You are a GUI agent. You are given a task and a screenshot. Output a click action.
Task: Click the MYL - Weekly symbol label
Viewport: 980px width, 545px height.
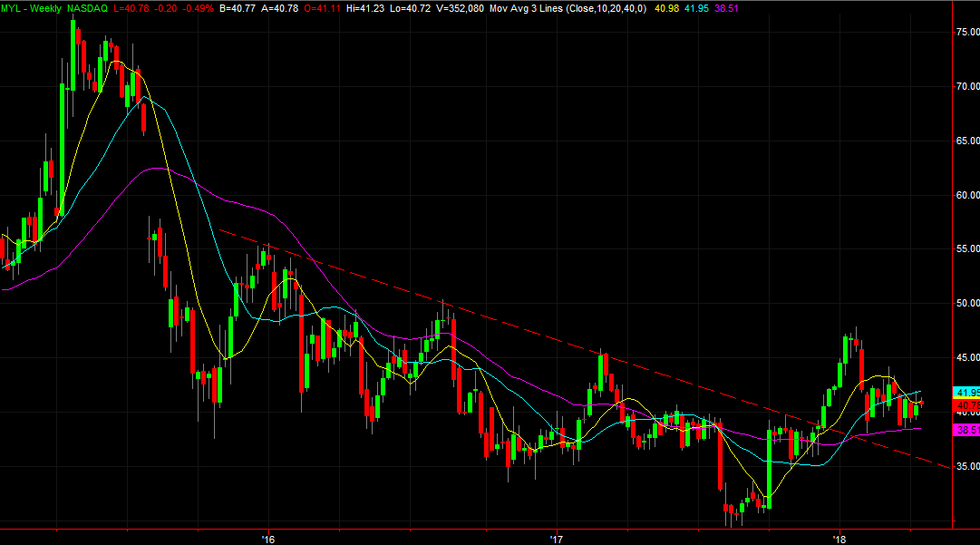tap(31, 9)
